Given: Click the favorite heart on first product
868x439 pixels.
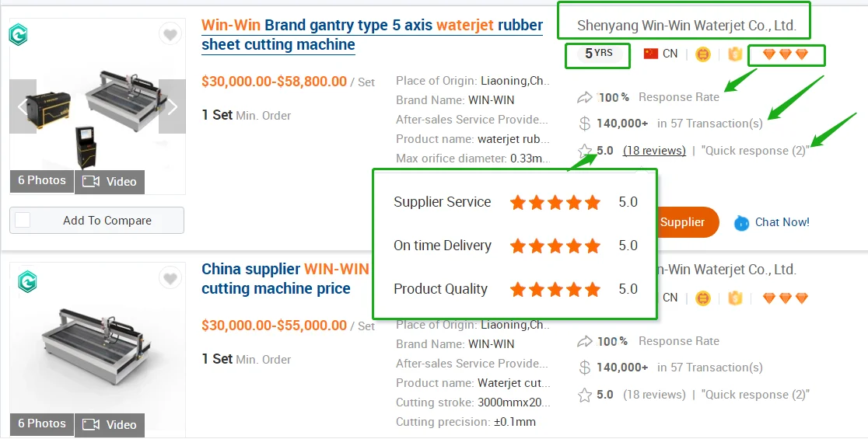Looking at the screenshot, I should pyautogui.click(x=170, y=34).
